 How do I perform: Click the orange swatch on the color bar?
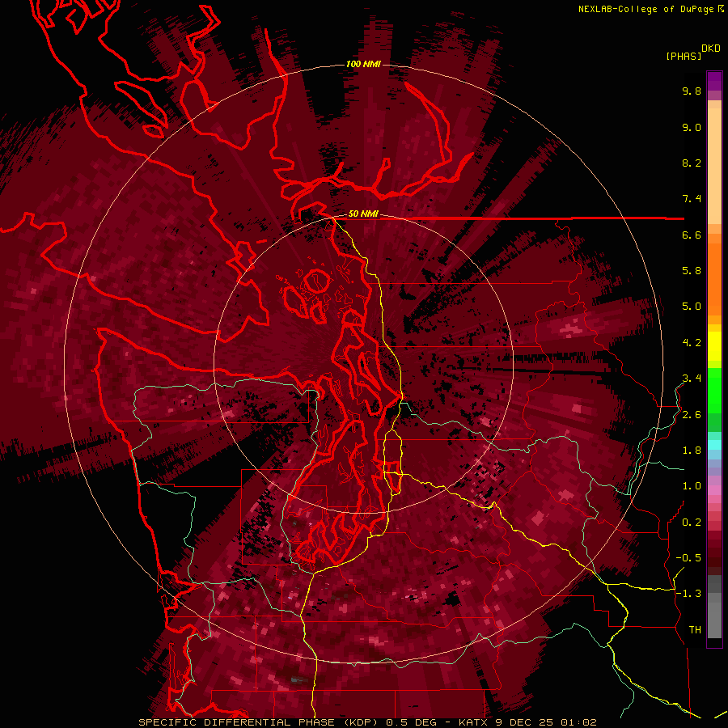[714, 278]
